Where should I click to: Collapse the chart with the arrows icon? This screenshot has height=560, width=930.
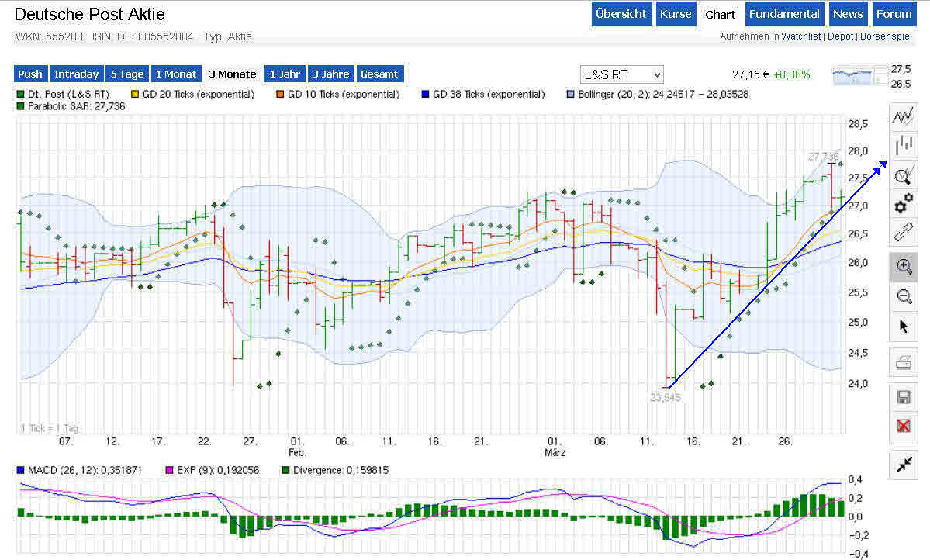point(903,465)
